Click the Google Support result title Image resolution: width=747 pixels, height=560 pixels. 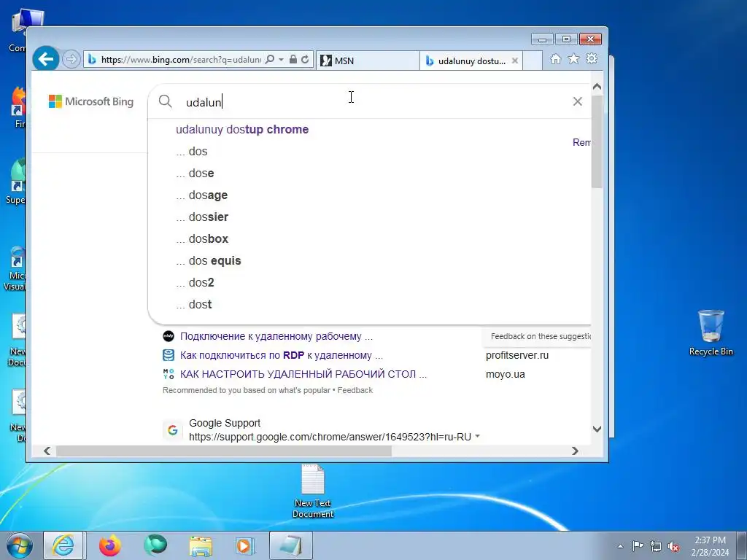tap(225, 424)
